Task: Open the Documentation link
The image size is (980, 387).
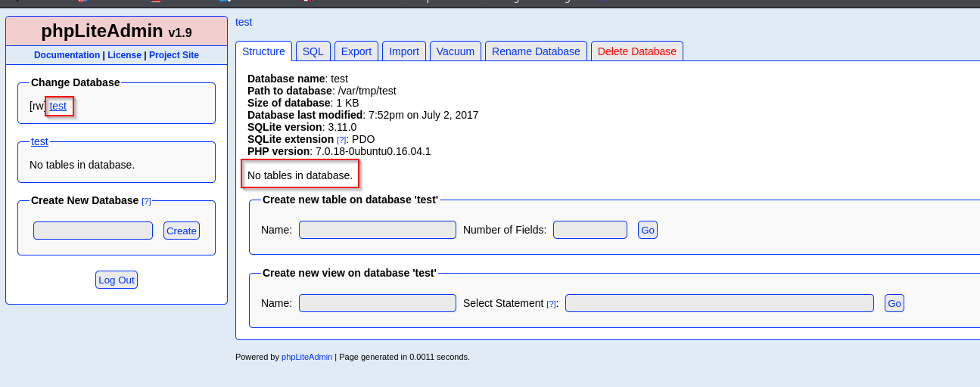Action: (x=67, y=55)
